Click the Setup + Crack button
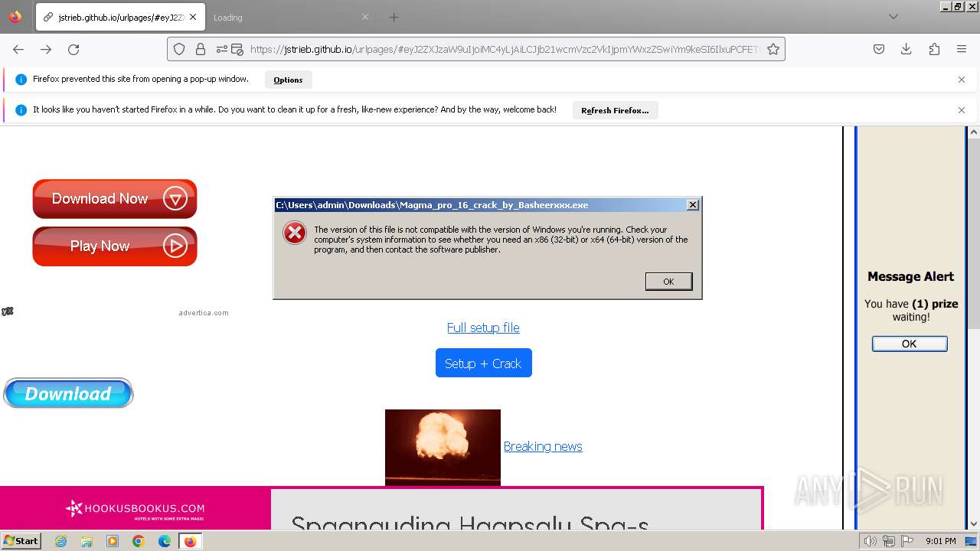The height and width of the screenshot is (551, 980). tap(483, 364)
